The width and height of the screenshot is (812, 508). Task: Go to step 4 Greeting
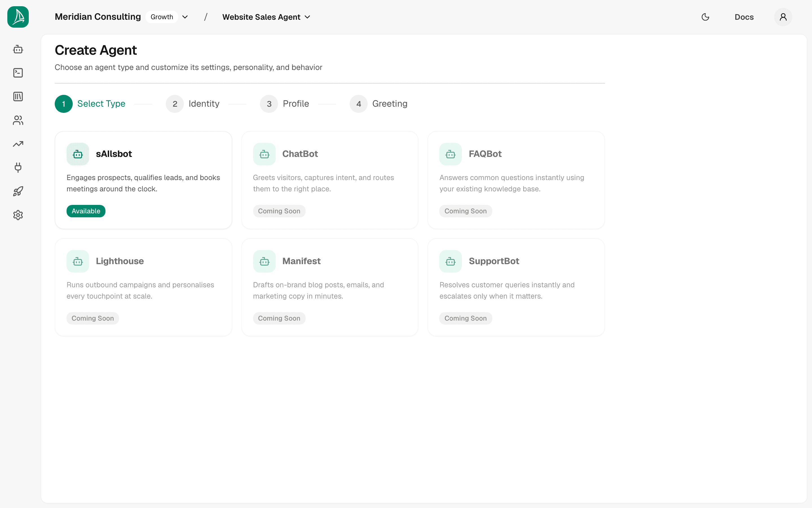(378, 104)
